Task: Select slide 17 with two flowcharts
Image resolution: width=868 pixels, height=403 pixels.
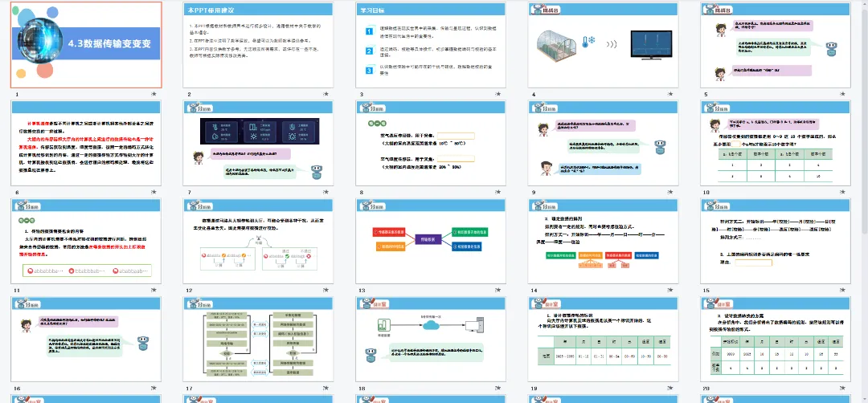Action: 259,339
